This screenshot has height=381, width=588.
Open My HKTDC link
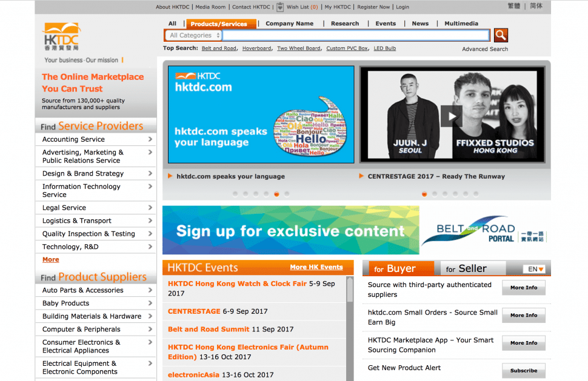click(338, 7)
